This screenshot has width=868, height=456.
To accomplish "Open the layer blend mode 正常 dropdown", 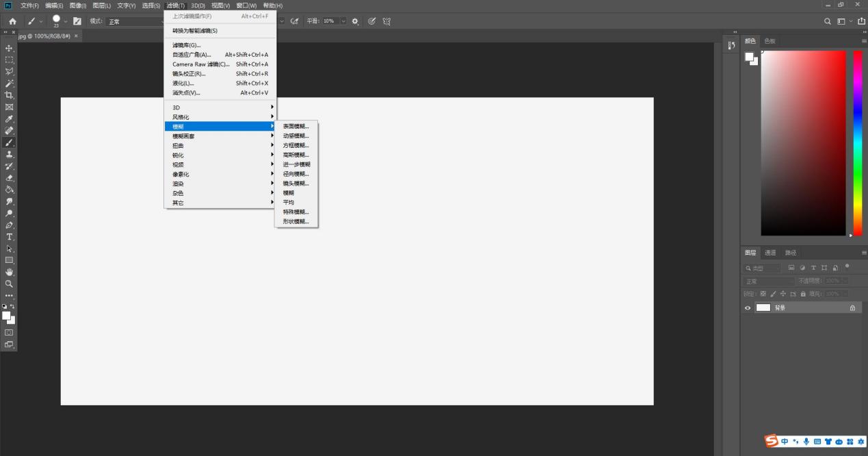I will 770,281.
